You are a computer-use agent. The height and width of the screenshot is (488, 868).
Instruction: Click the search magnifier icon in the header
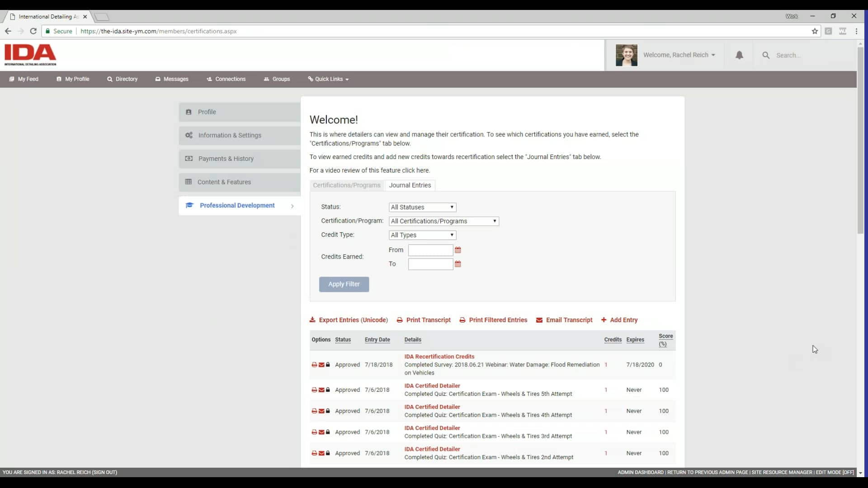[x=766, y=55]
